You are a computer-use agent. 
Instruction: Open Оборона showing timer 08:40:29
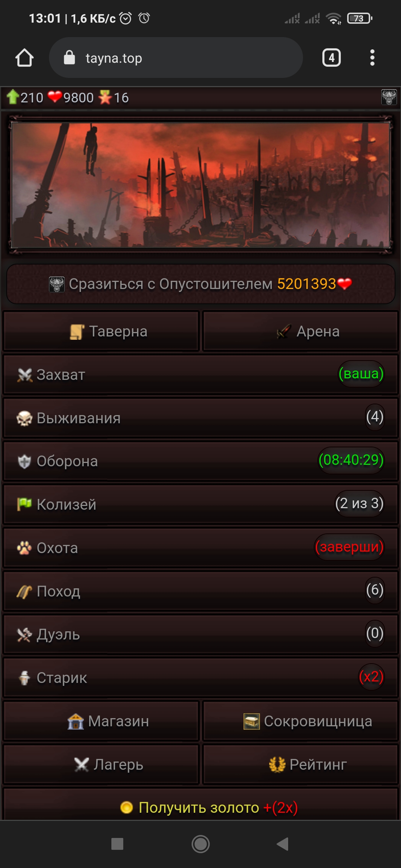[x=200, y=461]
